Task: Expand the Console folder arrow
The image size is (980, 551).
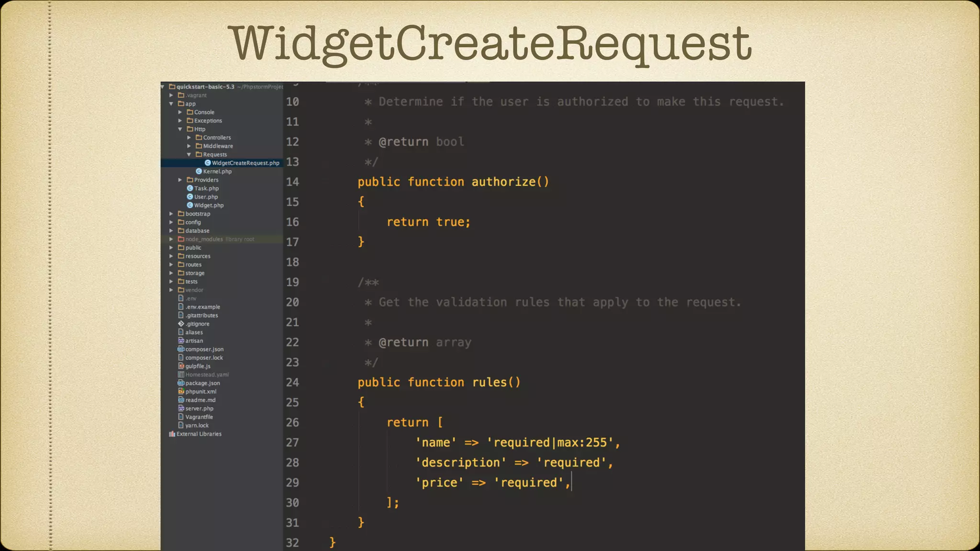Action: coord(180,112)
